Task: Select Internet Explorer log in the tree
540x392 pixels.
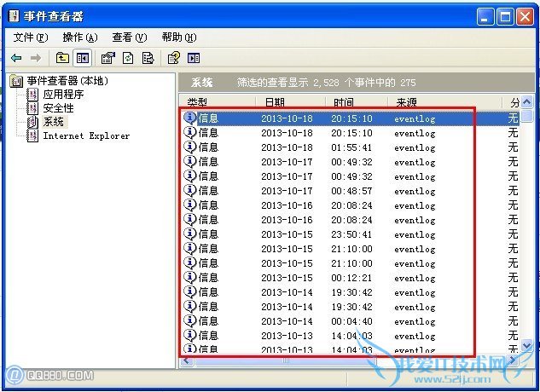Action: tap(86, 135)
